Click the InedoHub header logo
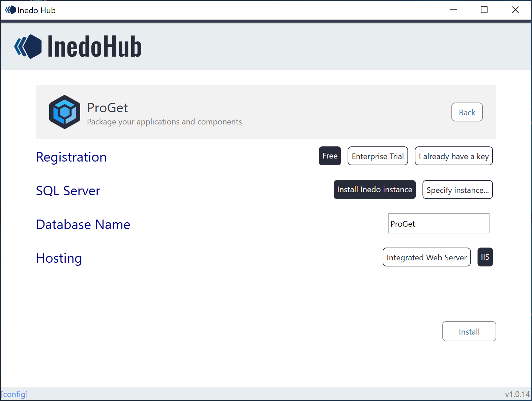532x401 pixels. [x=78, y=47]
